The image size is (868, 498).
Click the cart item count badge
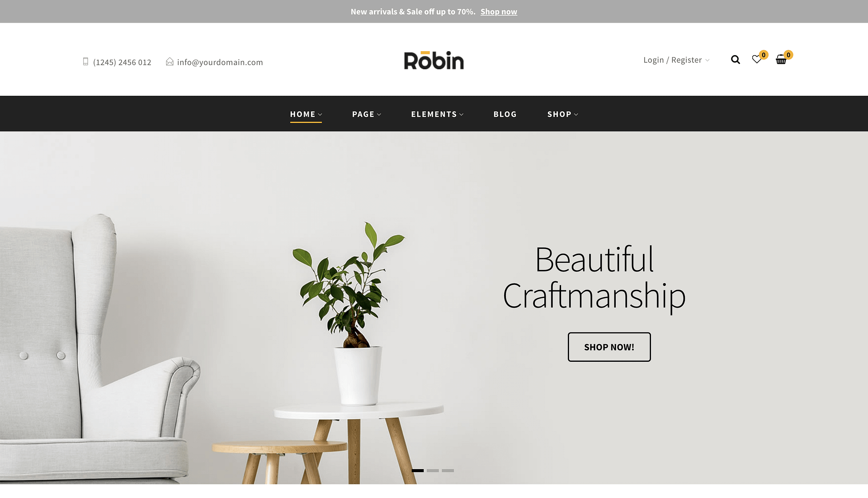(788, 55)
